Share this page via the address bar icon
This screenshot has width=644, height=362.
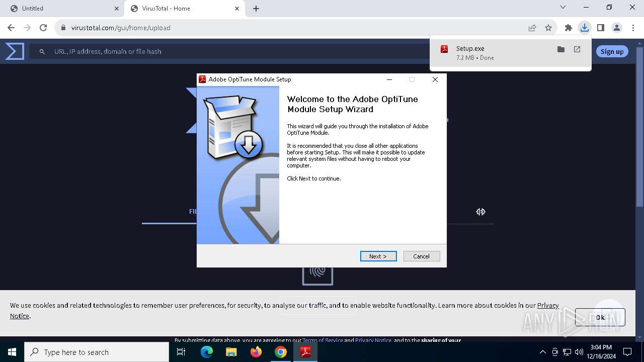[532, 28]
